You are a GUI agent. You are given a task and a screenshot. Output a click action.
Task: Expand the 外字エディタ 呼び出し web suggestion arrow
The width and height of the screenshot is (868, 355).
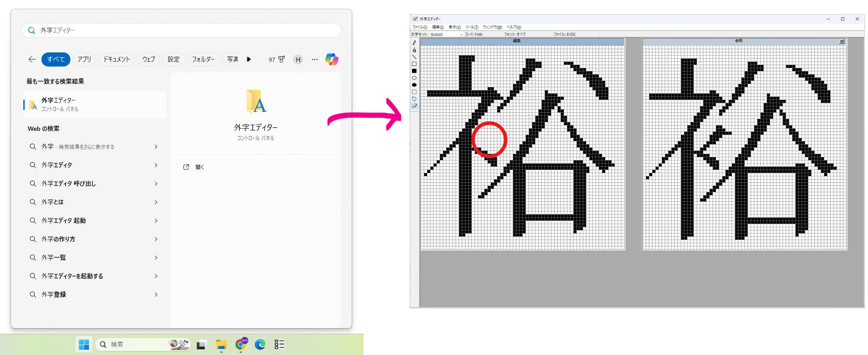pyautogui.click(x=156, y=184)
